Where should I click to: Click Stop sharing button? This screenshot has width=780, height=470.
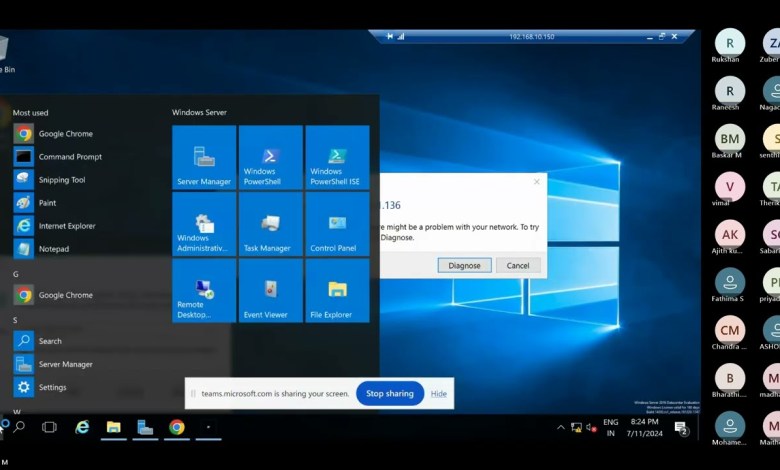[390, 393]
